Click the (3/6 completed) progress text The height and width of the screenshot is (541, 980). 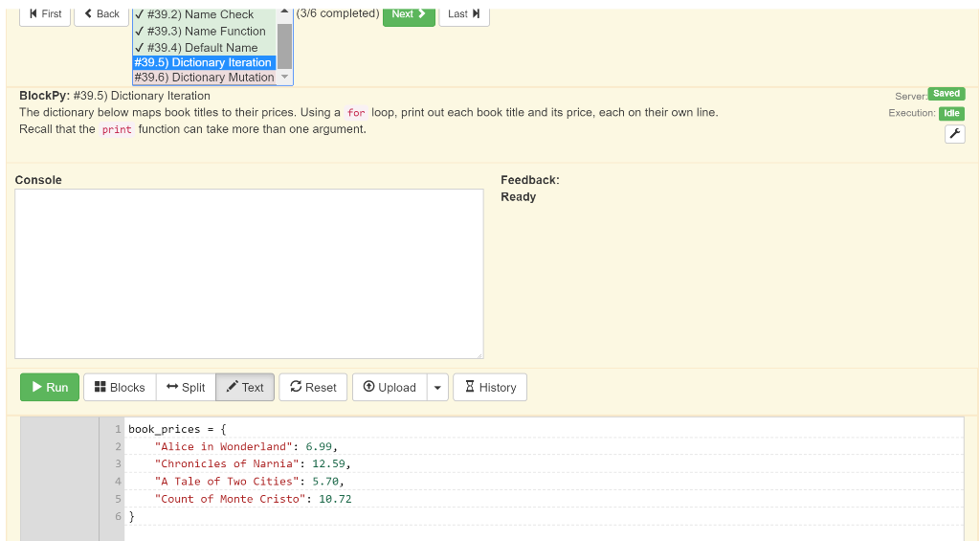click(338, 13)
